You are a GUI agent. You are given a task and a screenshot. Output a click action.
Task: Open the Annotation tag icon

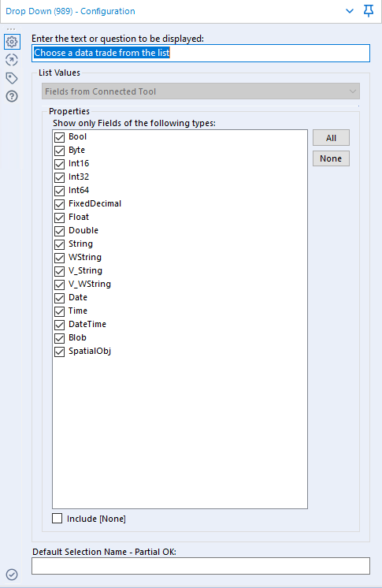pyautogui.click(x=12, y=78)
